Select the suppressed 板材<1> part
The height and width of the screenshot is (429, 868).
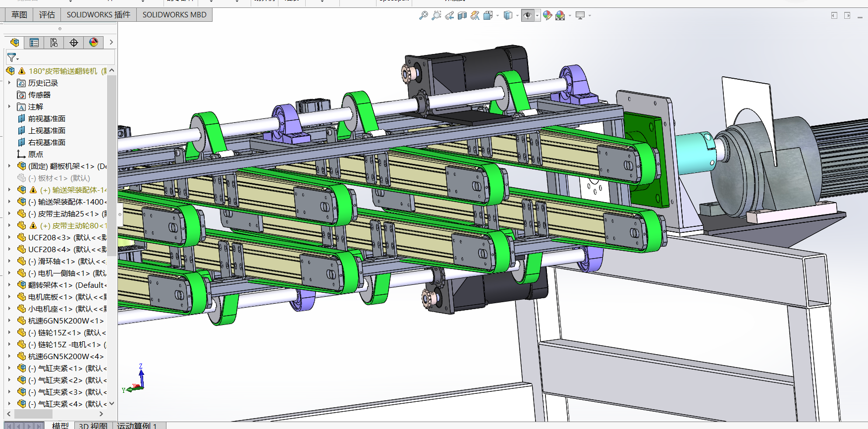(x=59, y=178)
